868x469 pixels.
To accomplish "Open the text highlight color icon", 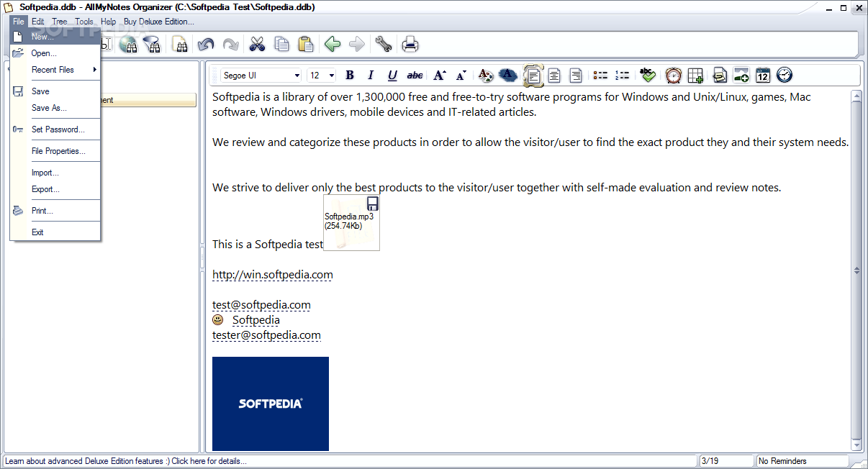I will click(x=508, y=75).
